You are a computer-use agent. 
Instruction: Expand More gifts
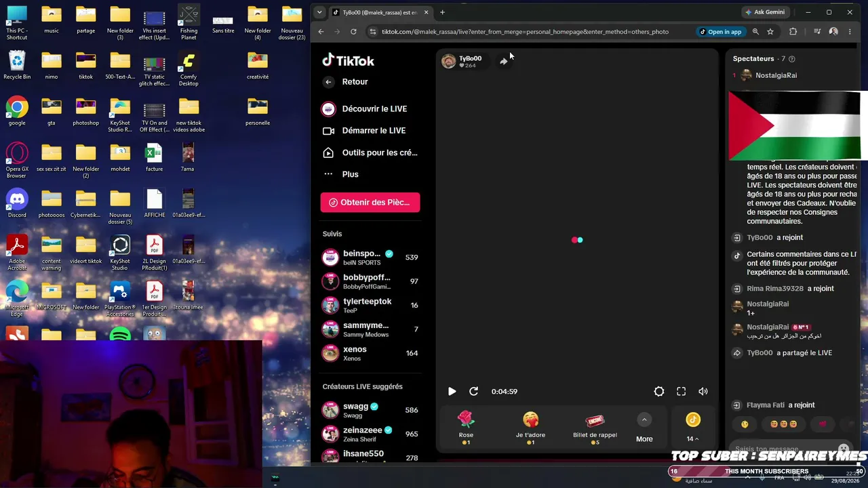(x=644, y=428)
